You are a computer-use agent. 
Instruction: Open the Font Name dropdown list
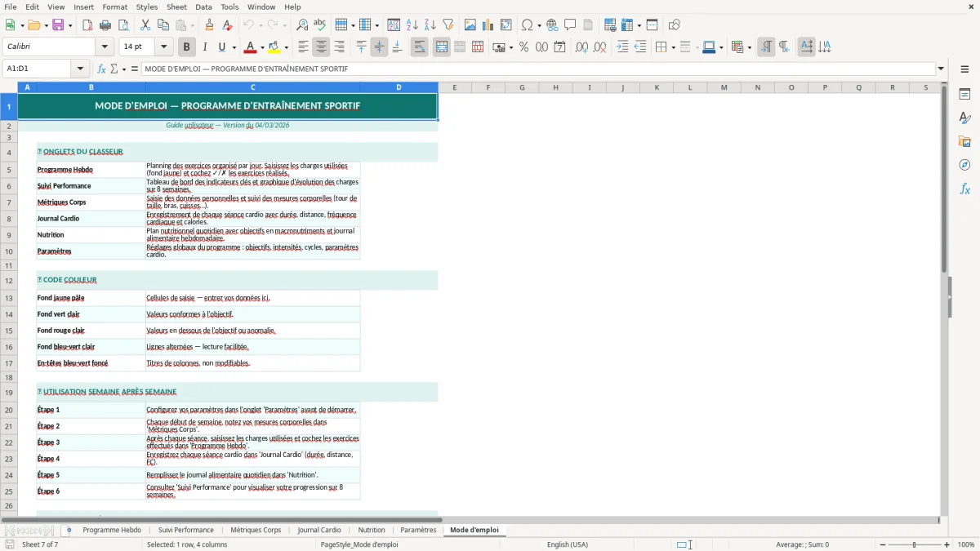104,47
